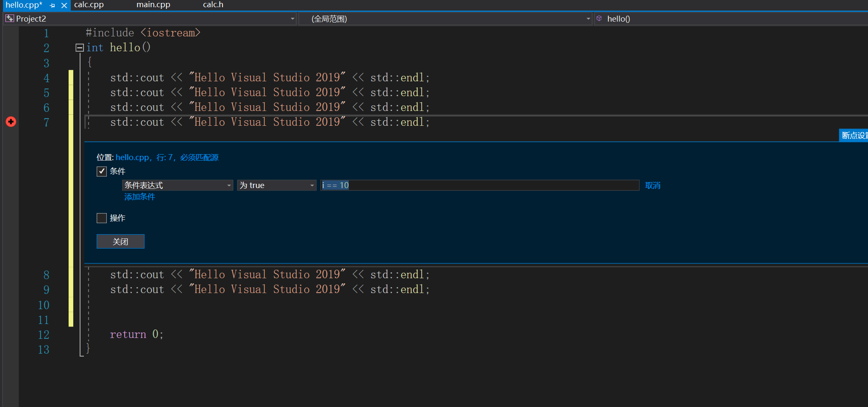
Task: Open the 条件表达式 condition type dropdown
Action: click(178, 185)
